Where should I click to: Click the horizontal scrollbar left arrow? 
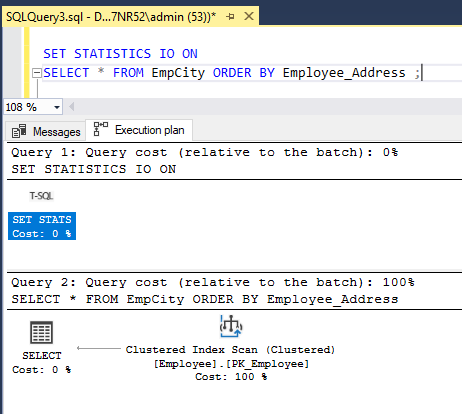coord(71,107)
